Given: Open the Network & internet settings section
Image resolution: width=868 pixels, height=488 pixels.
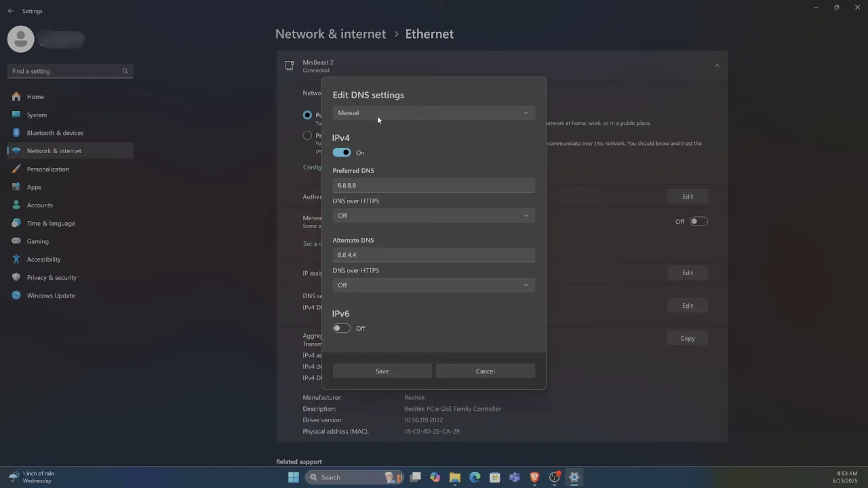Looking at the screenshot, I should [54, 150].
